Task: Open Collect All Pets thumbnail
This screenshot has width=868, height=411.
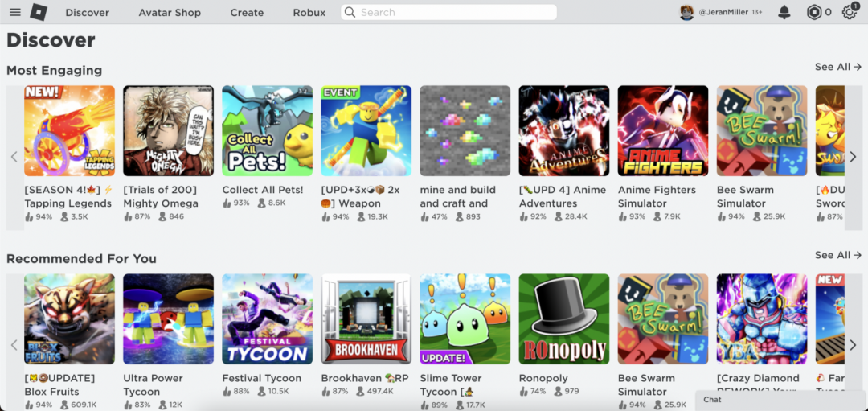Action: click(x=268, y=131)
